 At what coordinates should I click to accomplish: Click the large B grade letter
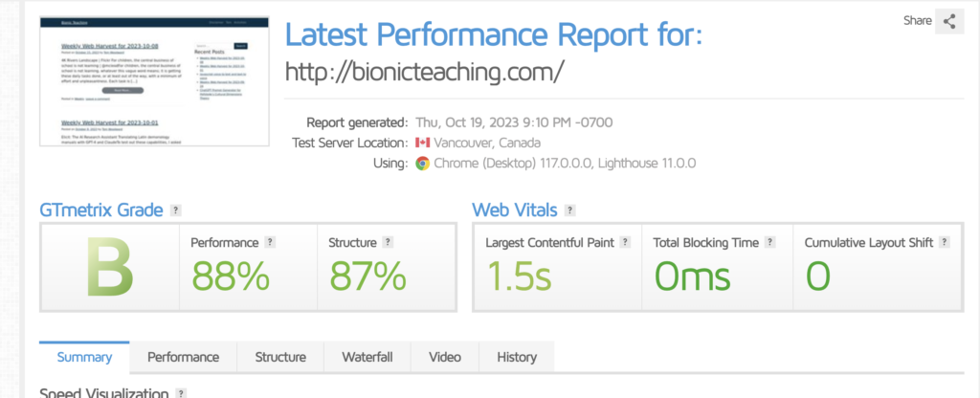tap(110, 267)
